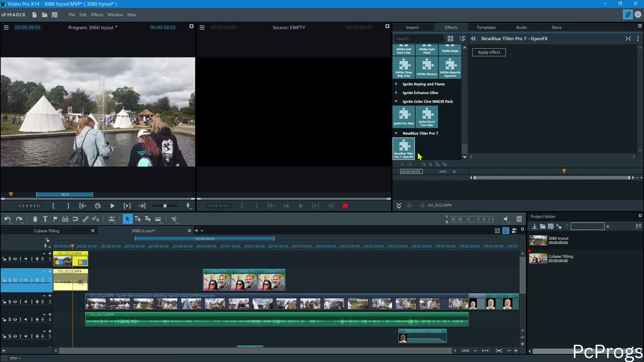
Task: Open multicam mode camera icon
Action: click(x=514, y=230)
